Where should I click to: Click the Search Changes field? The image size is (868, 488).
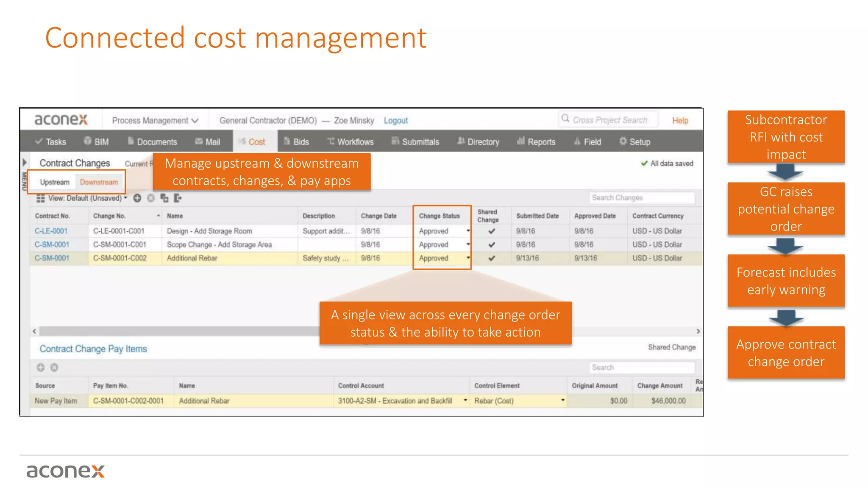642,198
